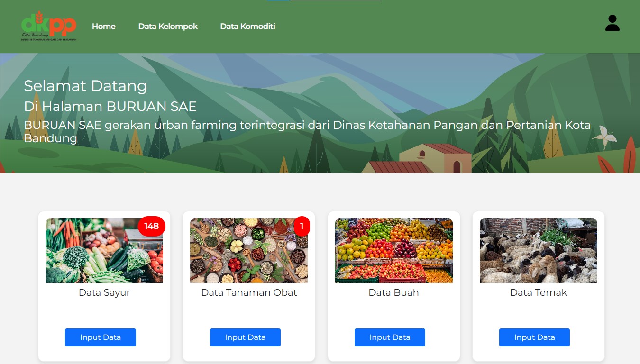Click the Data Buah card title
Viewport: 640px width, 364px height.
pyautogui.click(x=394, y=292)
